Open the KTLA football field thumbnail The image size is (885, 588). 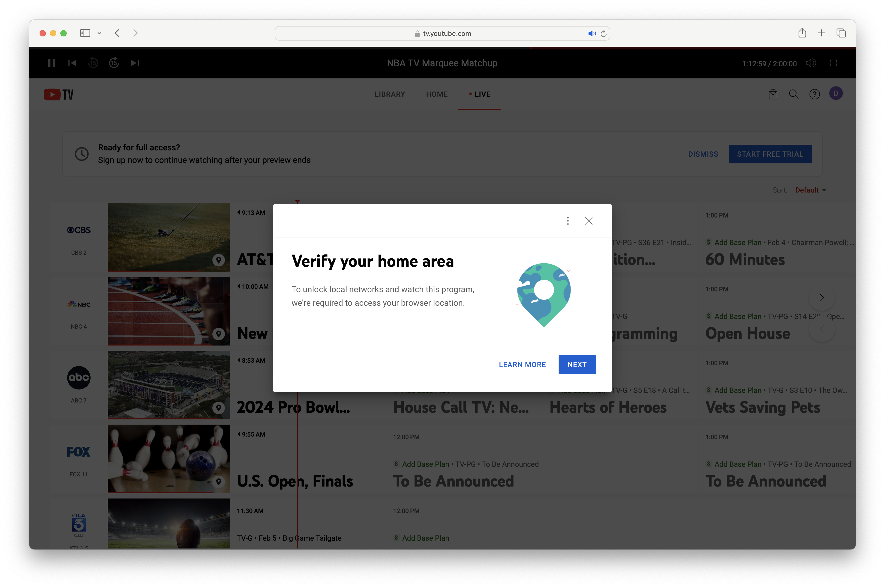click(x=169, y=523)
